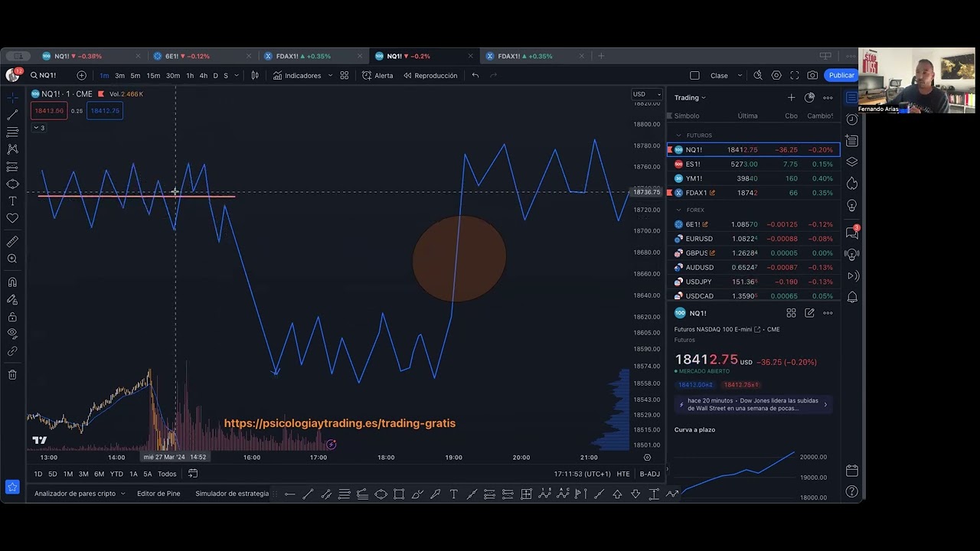
Task: Open the alerts clock panel in right sidebar
Action: click(852, 119)
